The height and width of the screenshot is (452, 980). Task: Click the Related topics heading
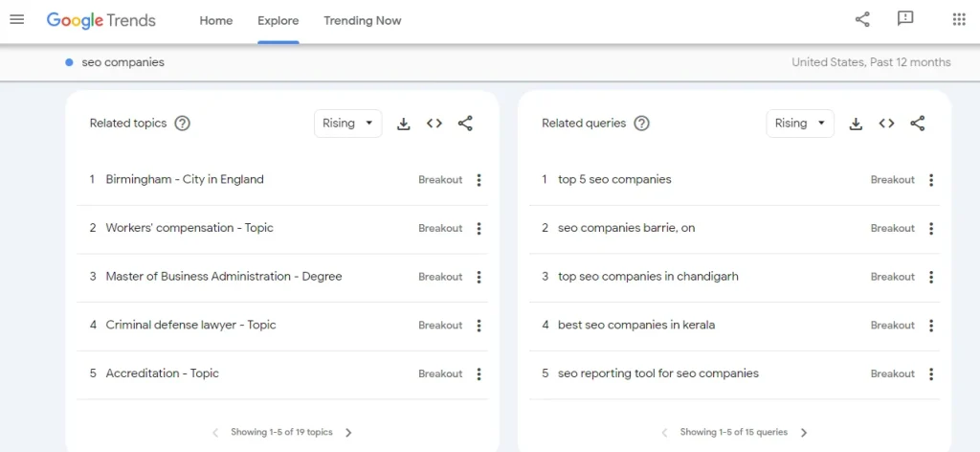[x=128, y=124]
